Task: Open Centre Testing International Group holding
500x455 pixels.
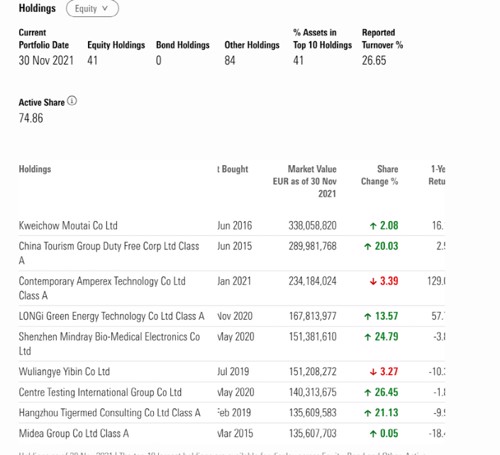Action: 100,392
